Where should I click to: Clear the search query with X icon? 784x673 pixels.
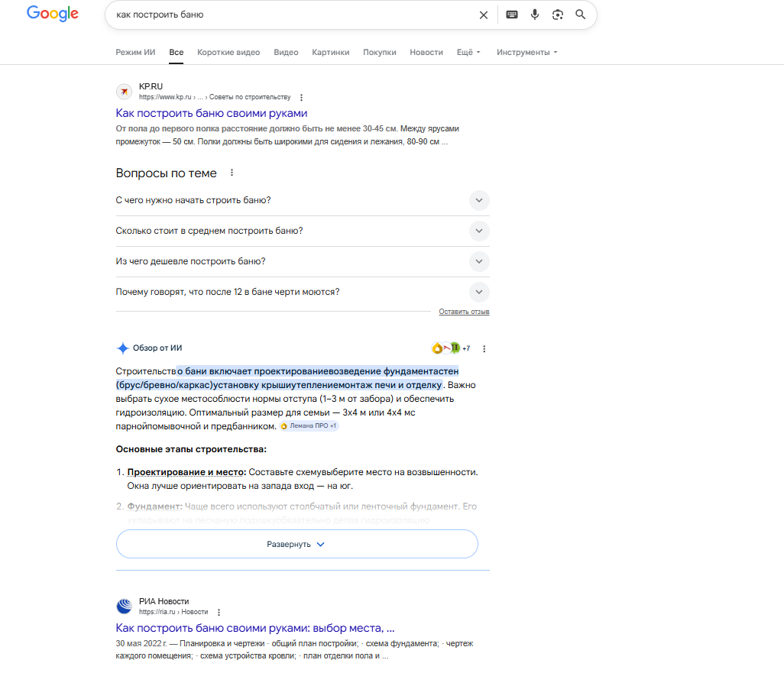(x=483, y=15)
